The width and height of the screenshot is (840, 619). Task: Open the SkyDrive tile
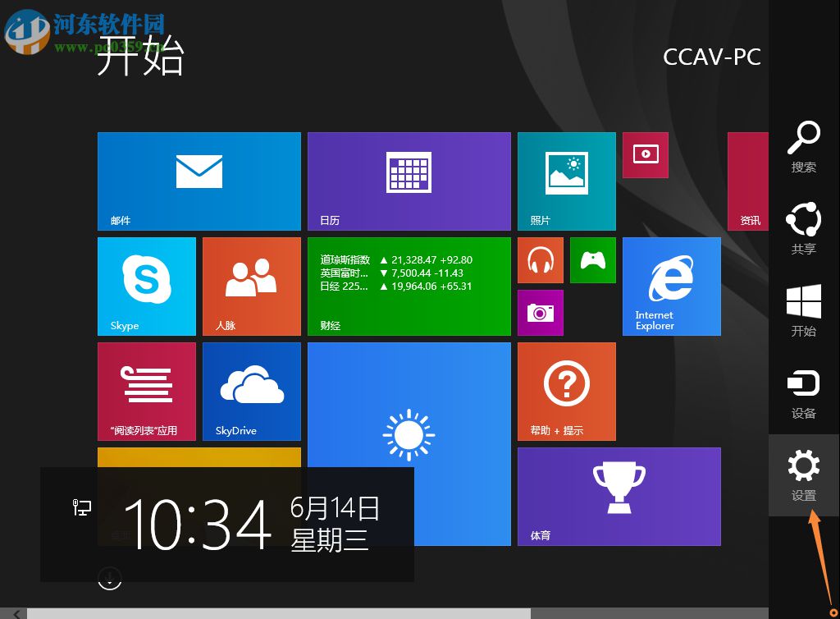pyautogui.click(x=251, y=391)
